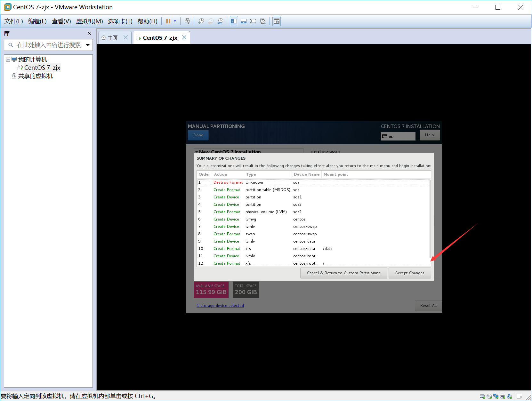This screenshot has width=532, height=401.
Task: Click the Help! button
Action: pos(430,135)
